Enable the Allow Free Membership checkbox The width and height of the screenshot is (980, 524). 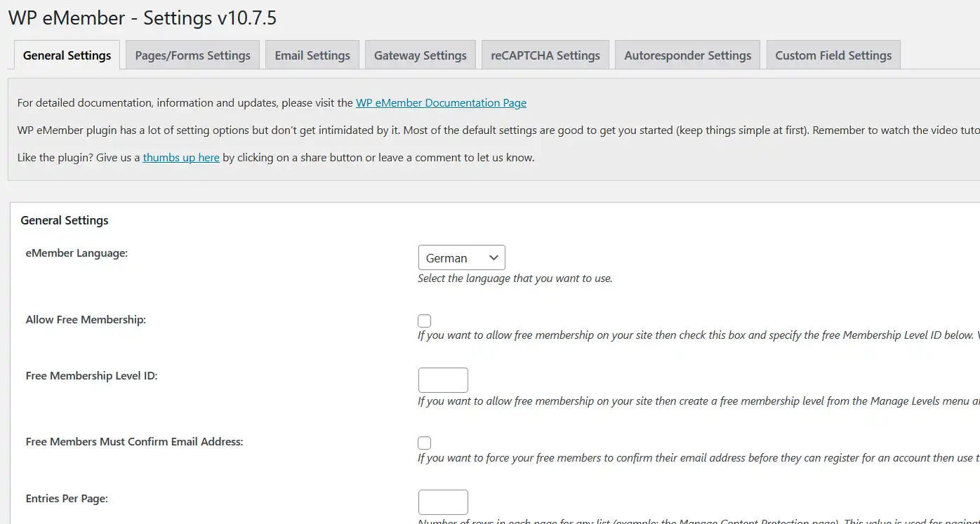point(424,321)
